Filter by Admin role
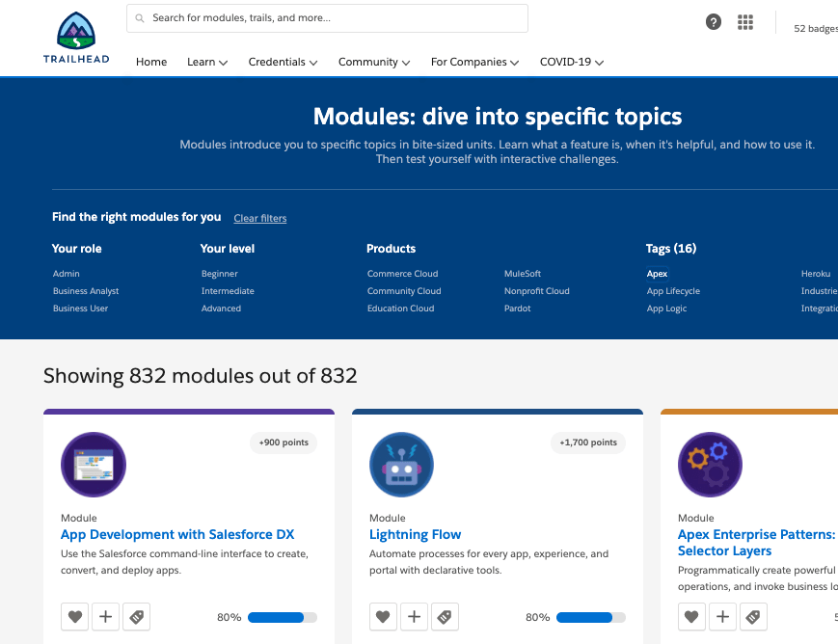The image size is (838, 644). coord(67,274)
